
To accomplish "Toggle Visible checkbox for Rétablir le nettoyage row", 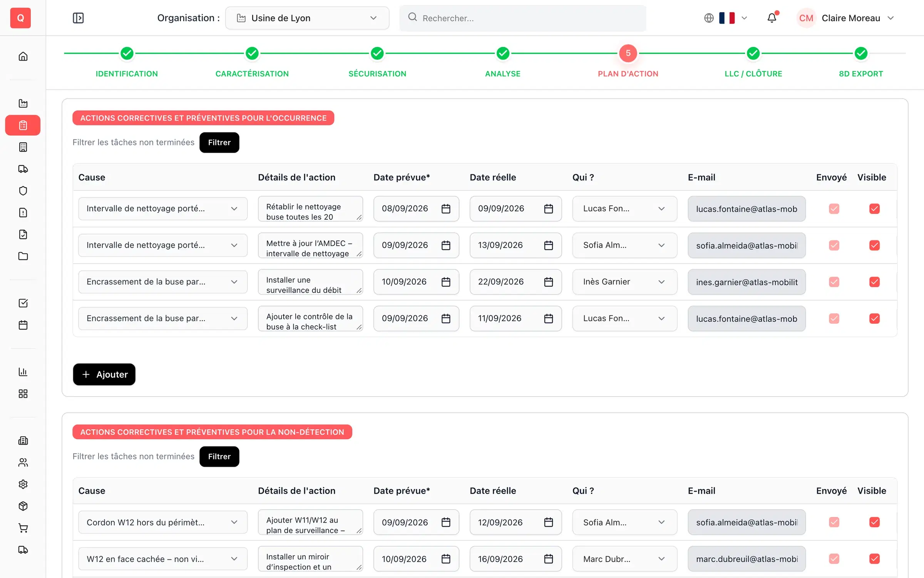I will (x=874, y=208).
